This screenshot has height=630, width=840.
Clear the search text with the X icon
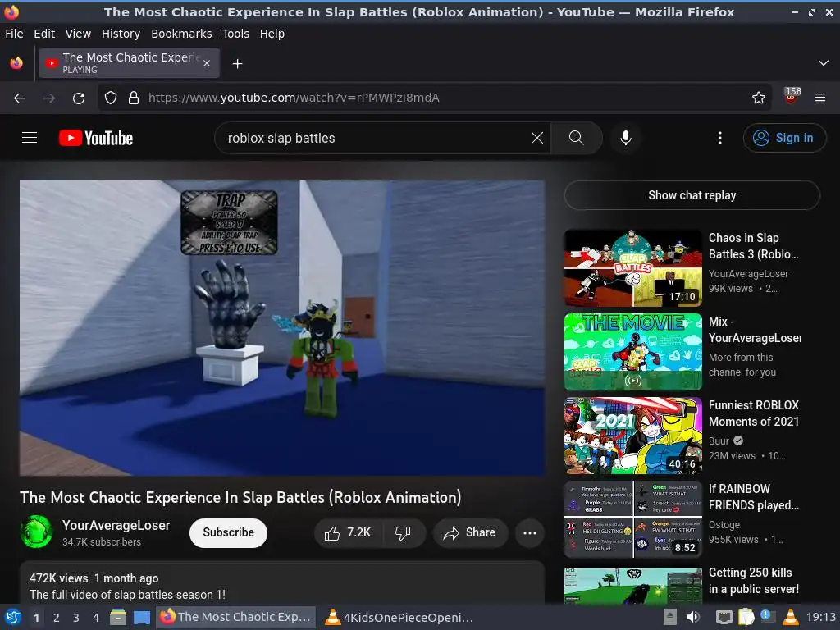point(536,138)
